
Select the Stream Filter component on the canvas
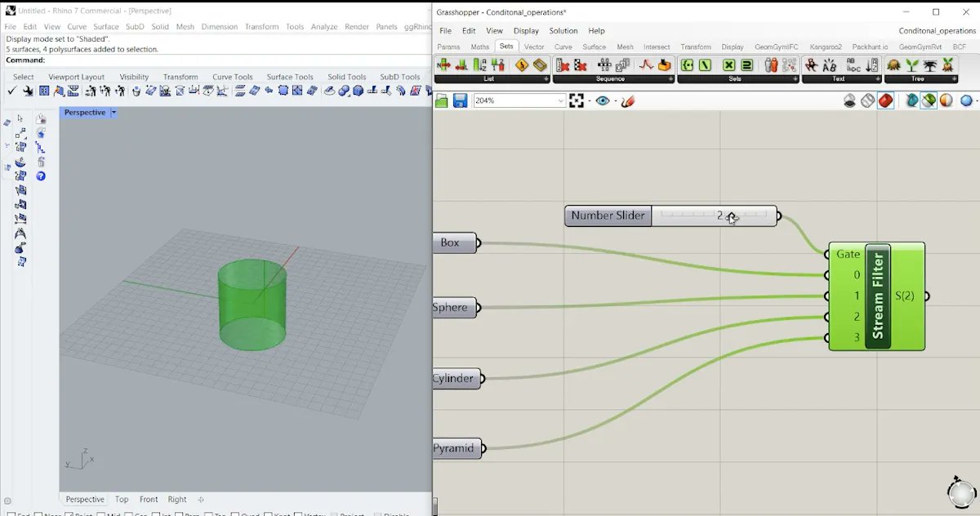coord(877,296)
